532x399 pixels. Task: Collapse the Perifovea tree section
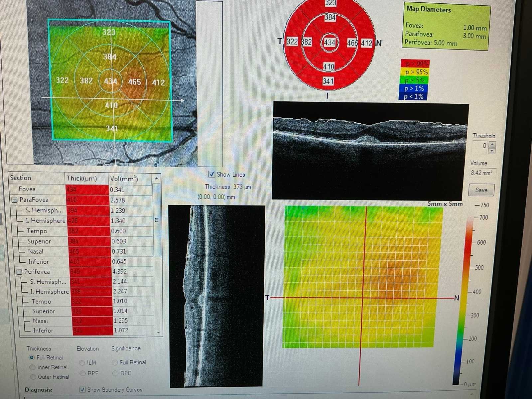(x=19, y=272)
